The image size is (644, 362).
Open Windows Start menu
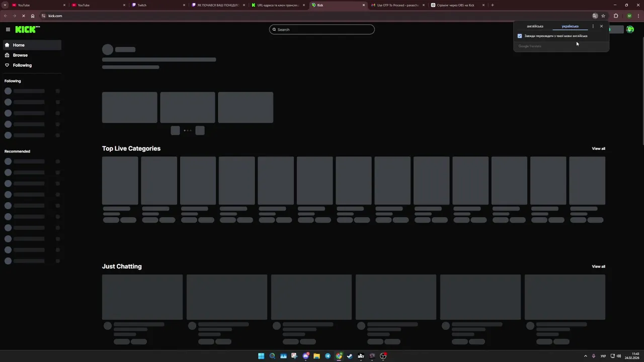click(x=261, y=356)
